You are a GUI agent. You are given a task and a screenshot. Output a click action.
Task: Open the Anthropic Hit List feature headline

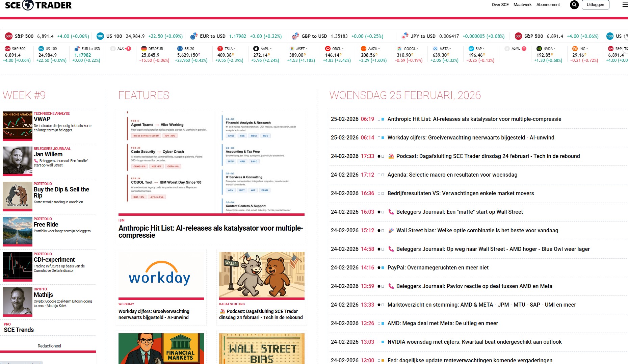211,232
